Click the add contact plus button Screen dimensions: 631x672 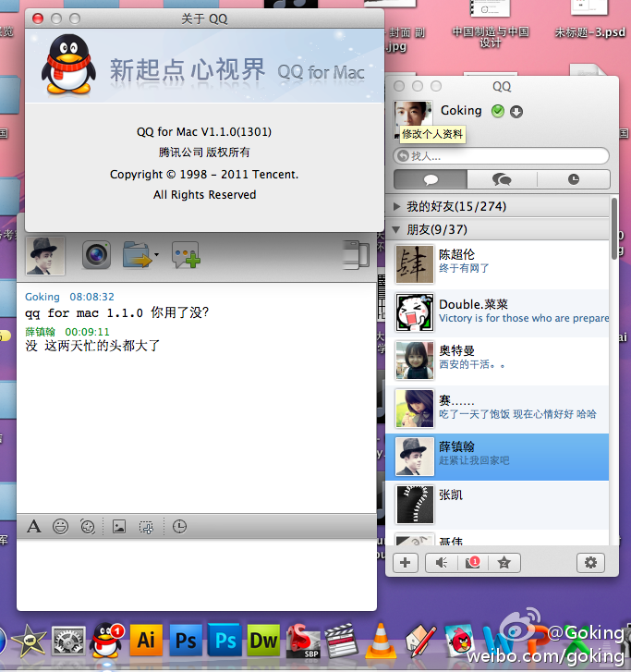click(406, 563)
